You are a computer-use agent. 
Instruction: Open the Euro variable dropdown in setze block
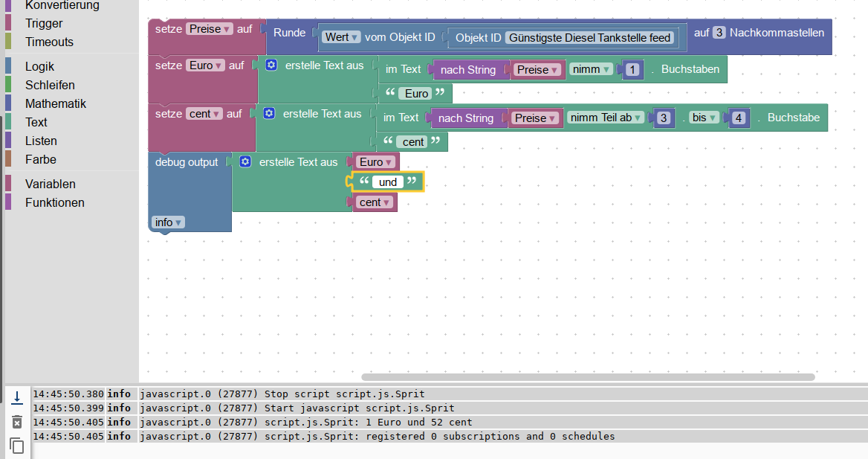coord(205,65)
